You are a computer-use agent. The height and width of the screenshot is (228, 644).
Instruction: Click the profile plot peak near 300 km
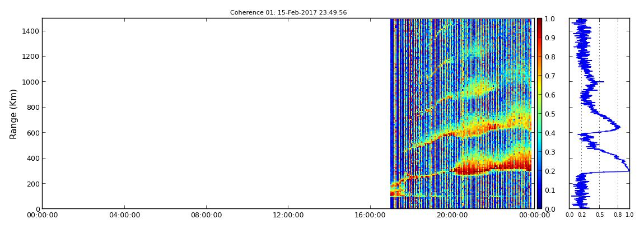628,170
